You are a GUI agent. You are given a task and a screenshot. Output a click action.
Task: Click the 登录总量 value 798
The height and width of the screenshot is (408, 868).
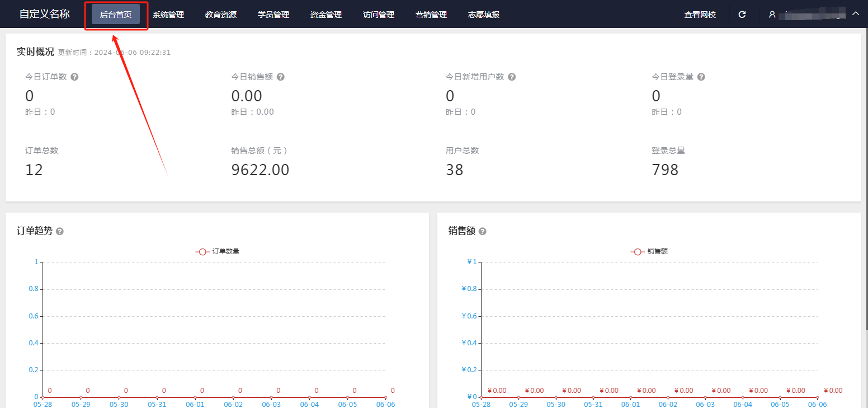[x=666, y=170]
